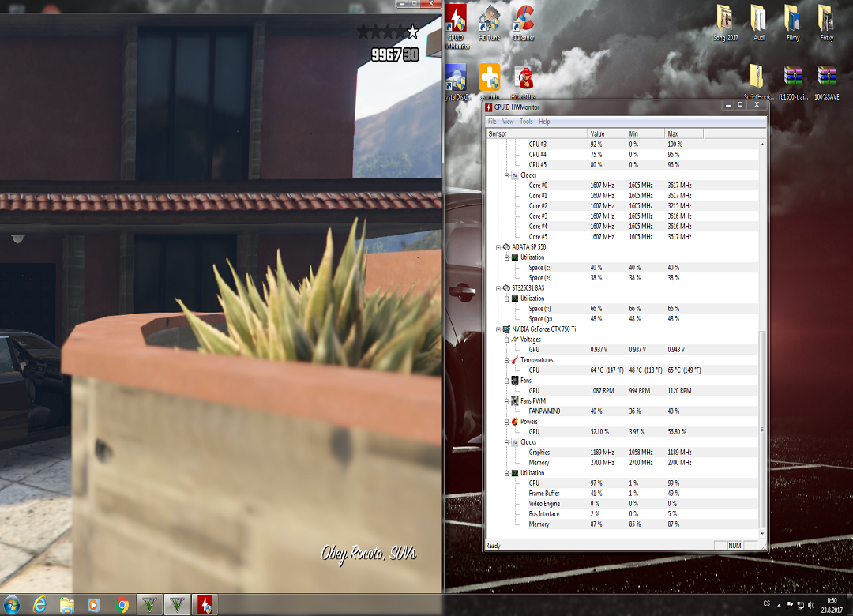Click the Utilization icon under ADATA SP 550
The image size is (853, 616).
[515, 257]
